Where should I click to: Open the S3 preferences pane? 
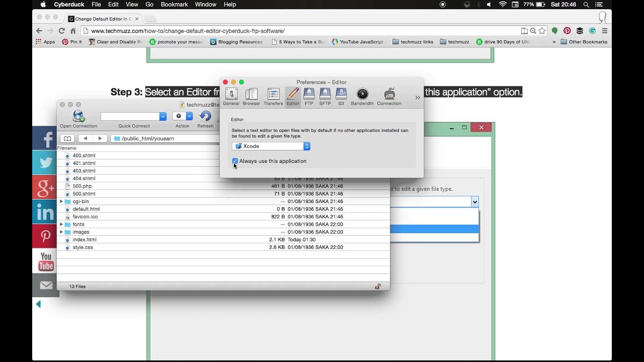click(341, 97)
